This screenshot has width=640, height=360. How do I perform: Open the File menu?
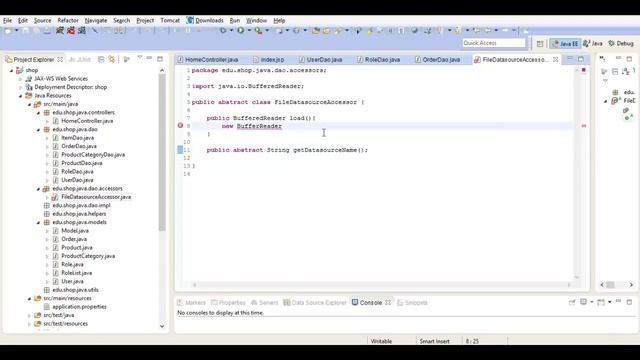click(x=7, y=20)
